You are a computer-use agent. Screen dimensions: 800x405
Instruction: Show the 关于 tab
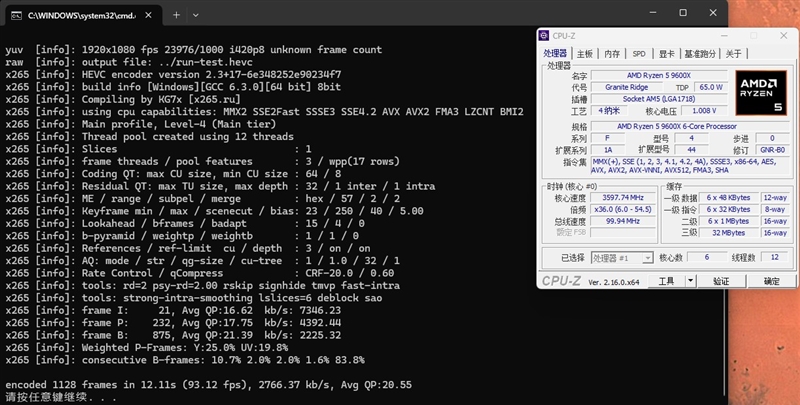tap(734, 54)
